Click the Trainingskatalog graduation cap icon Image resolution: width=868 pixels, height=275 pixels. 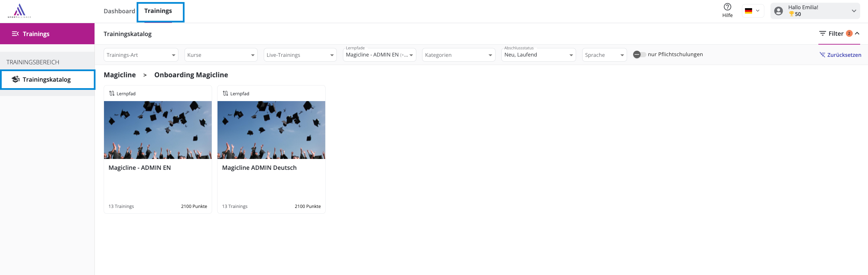(16, 79)
